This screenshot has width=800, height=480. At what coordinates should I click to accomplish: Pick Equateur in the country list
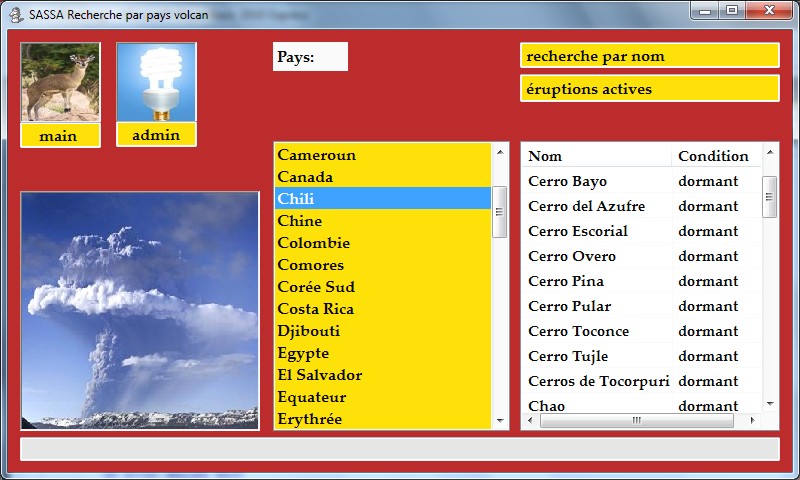[x=382, y=397]
